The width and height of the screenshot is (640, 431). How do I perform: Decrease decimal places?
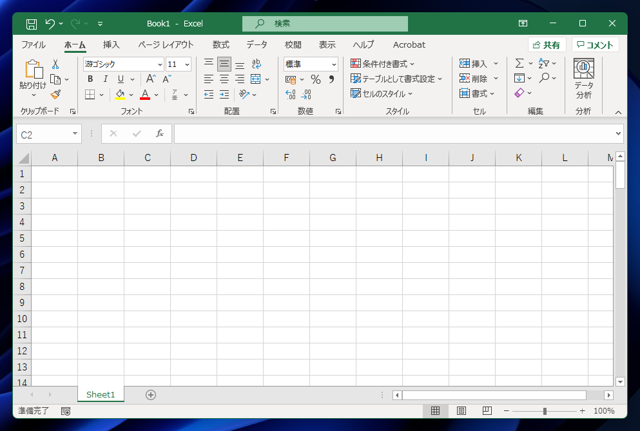pos(307,95)
